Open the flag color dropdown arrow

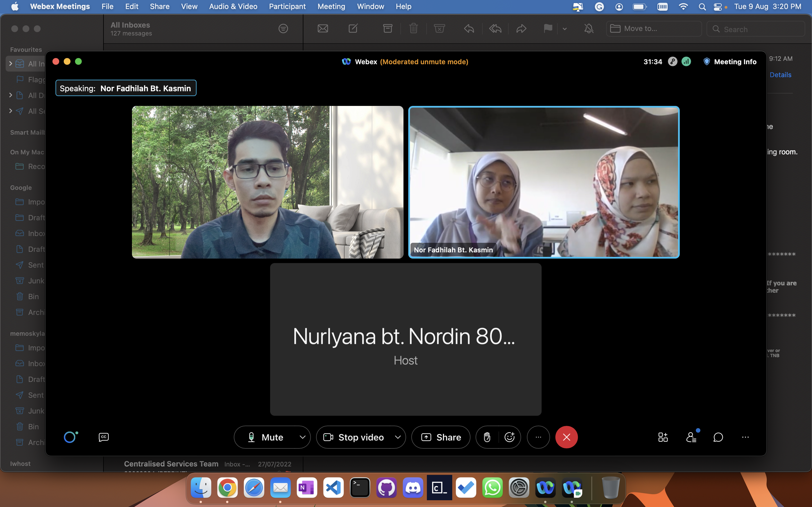(x=565, y=29)
